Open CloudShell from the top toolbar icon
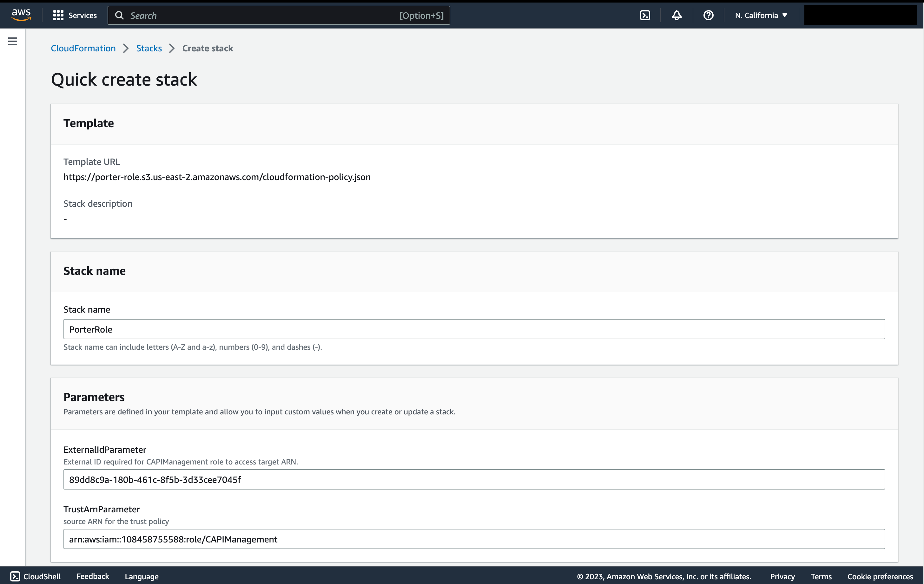 645,15
